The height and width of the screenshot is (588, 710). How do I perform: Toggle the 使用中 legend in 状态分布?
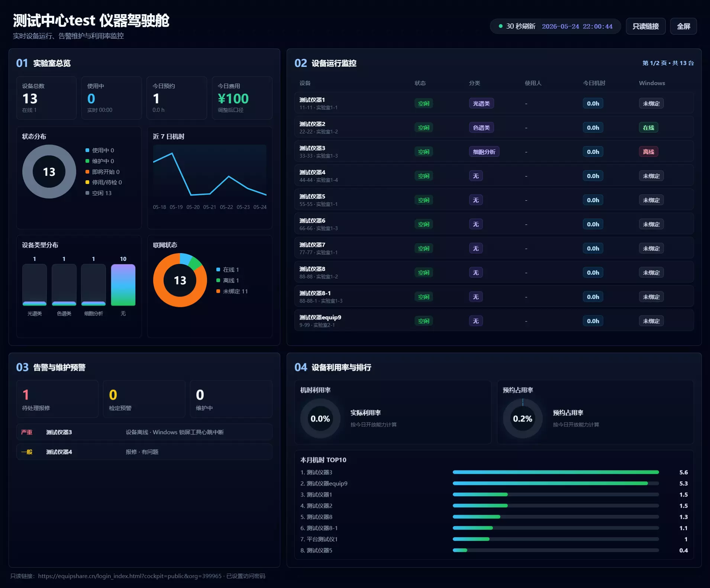tap(100, 150)
